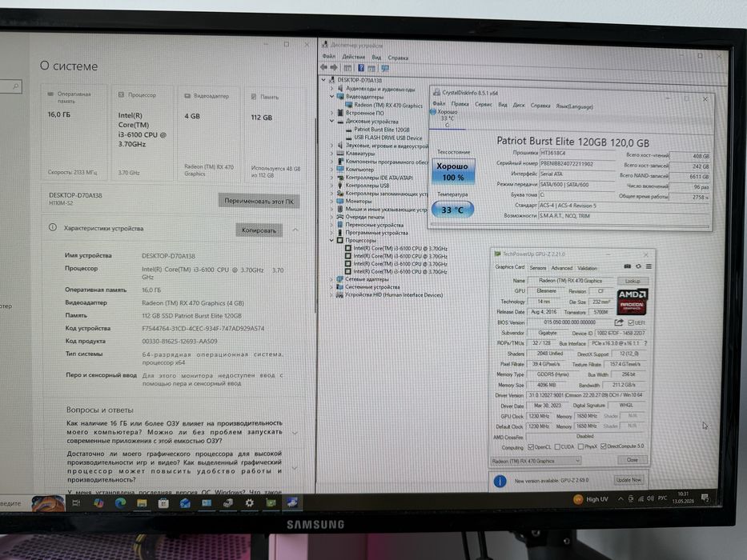Open the notification center icon
The image size is (747, 560).
705,498
